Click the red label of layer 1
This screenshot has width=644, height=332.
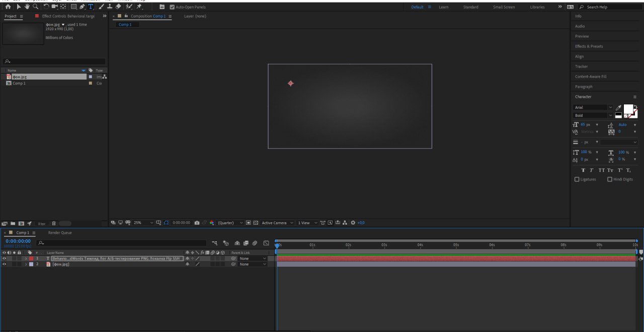click(x=31, y=258)
